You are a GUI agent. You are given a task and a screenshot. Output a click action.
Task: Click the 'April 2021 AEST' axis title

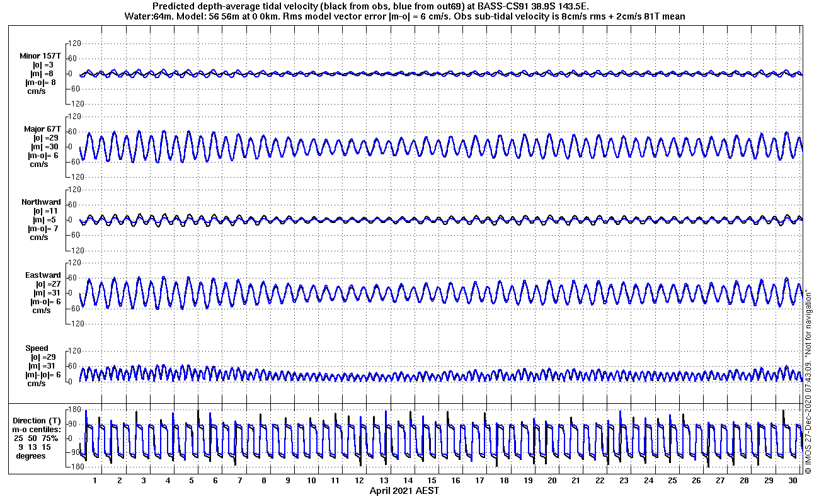tap(404, 491)
